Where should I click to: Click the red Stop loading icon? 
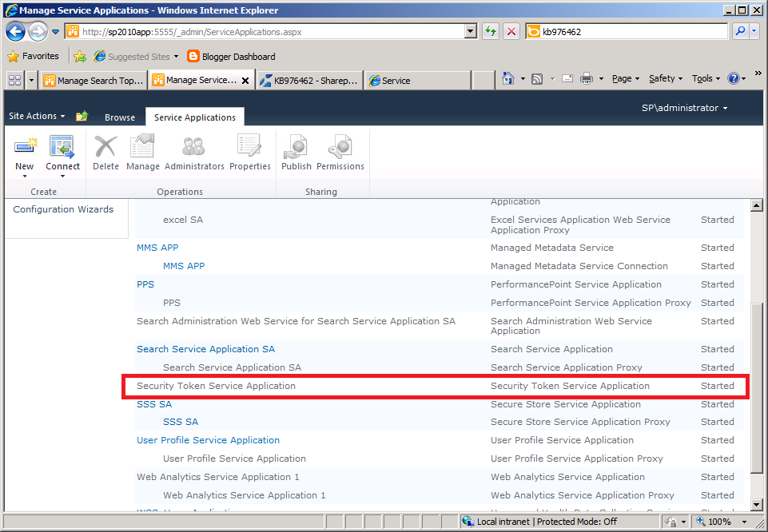pos(511,32)
